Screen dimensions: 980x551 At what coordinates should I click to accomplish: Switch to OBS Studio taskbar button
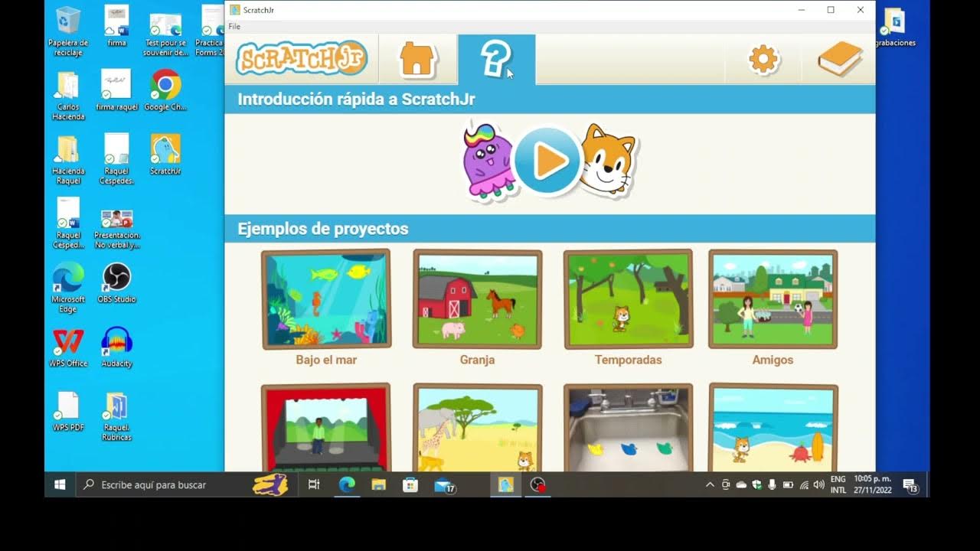(538, 484)
